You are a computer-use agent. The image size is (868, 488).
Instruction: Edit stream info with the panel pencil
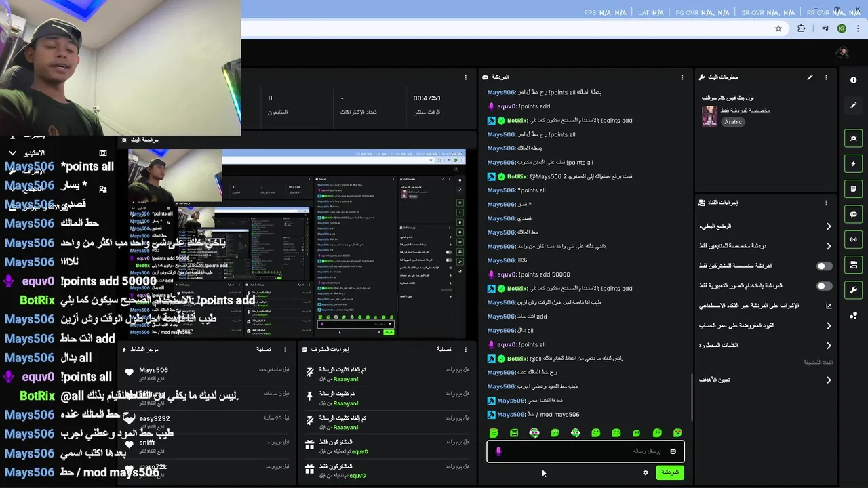point(810,77)
